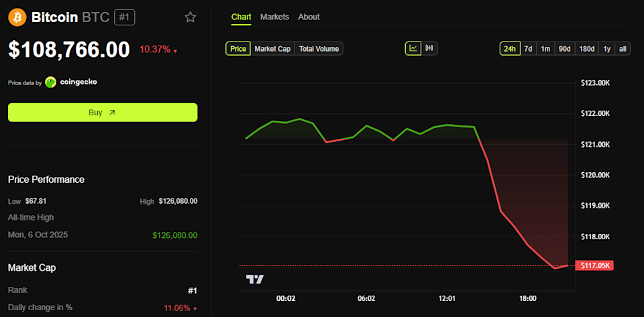Viewport: 644px width, 317px height.
Task: Set chart range to 7d
Action: tap(529, 48)
